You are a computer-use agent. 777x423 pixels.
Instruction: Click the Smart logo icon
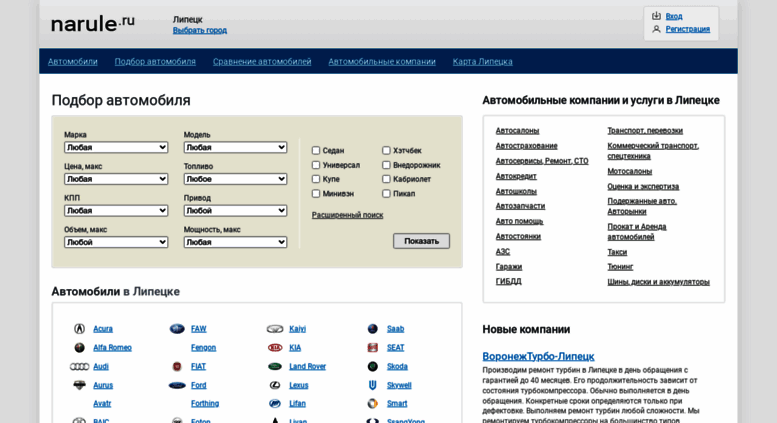pyautogui.click(x=373, y=404)
